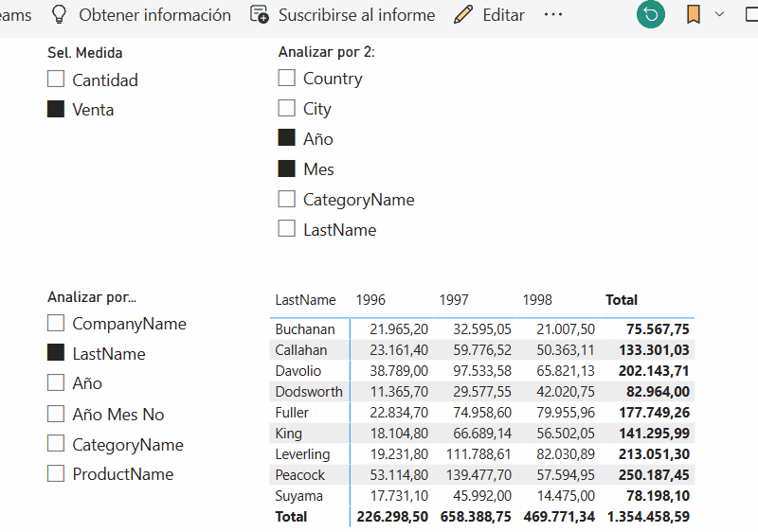Open the three-dots more options menu
Viewport: 758px width, 532px height.
(x=553, y=14)
